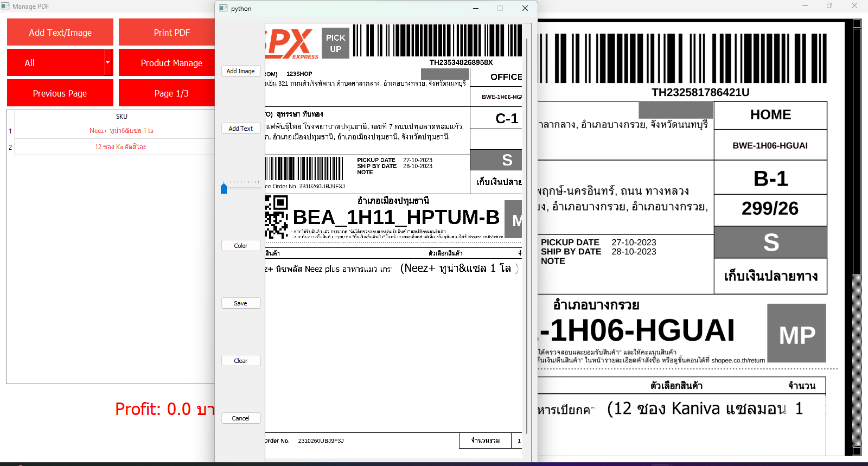Open the Color picker button
868x466 pixels.
coord(241,246)
